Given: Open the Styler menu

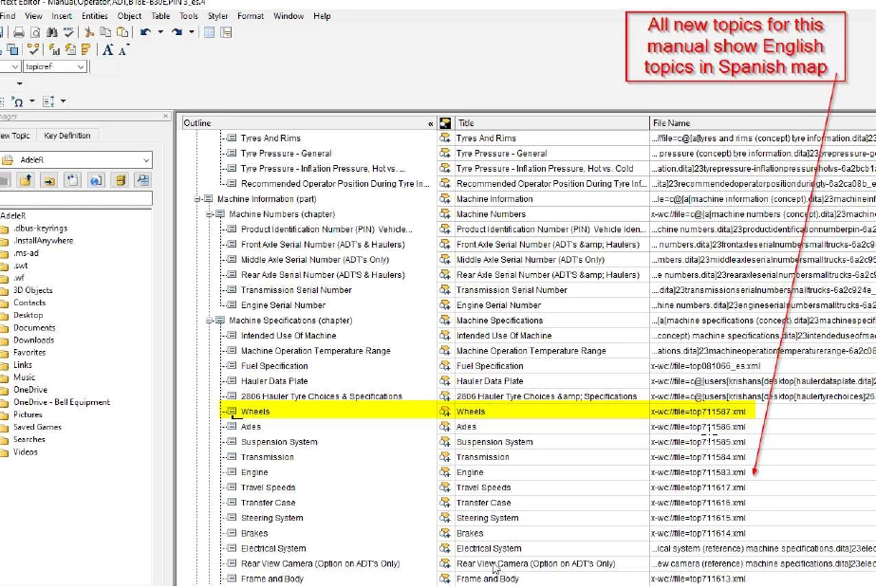Looking at the screenshot, I should [x=218, y=16].
